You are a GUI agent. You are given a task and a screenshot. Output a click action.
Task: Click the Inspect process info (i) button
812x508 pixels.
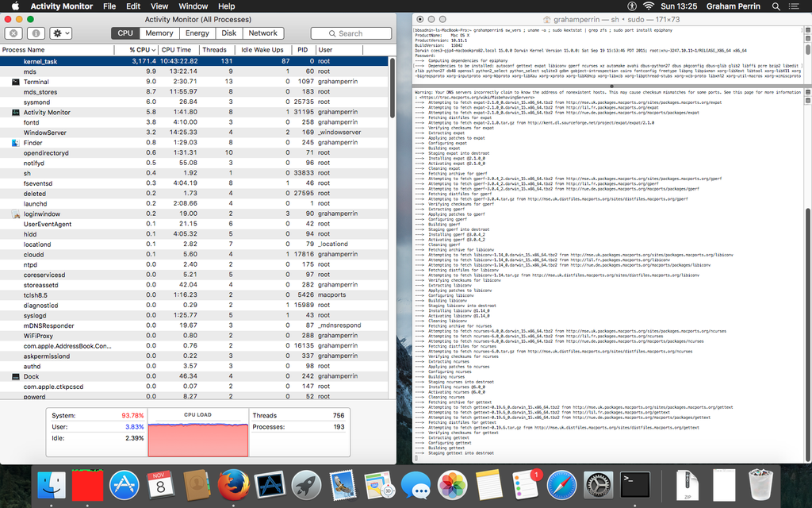(36, 33)
